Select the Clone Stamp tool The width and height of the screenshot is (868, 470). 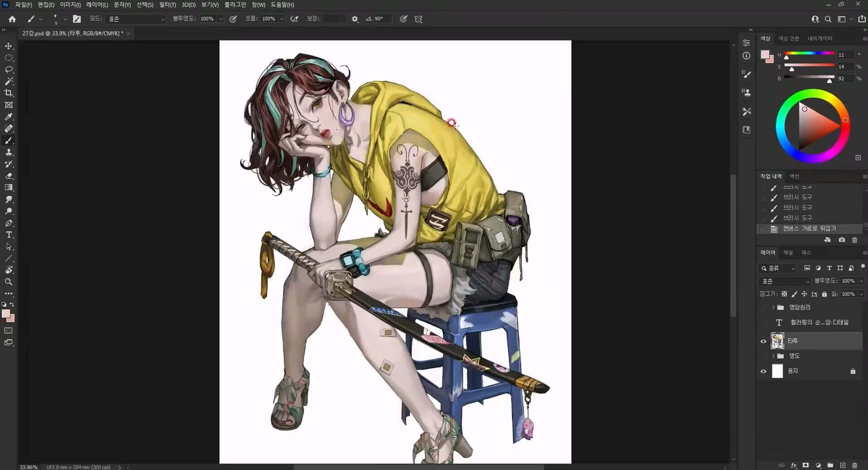[9, 152]
